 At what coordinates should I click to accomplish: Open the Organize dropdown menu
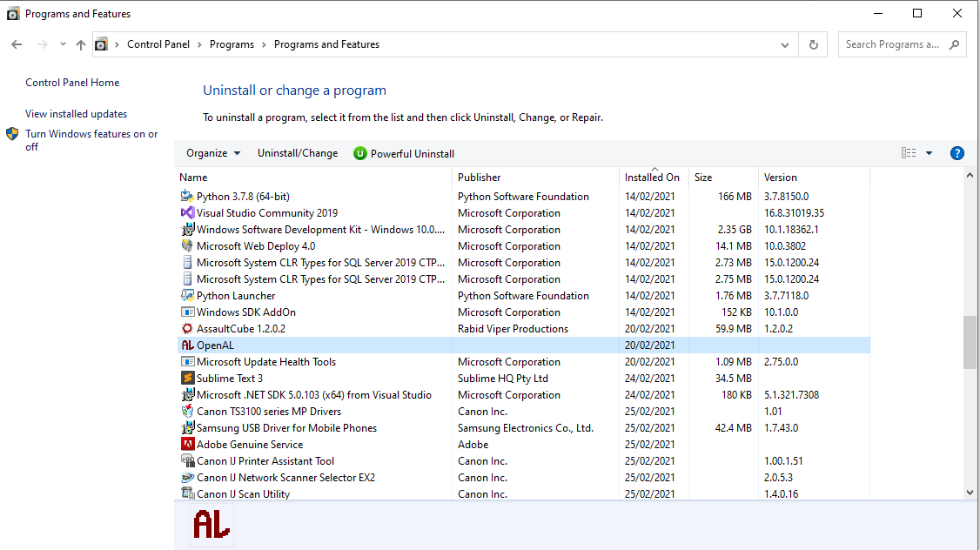click(x=213, y=153)
